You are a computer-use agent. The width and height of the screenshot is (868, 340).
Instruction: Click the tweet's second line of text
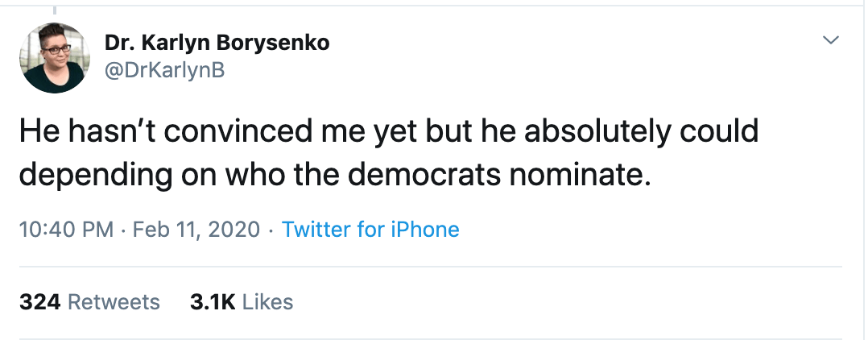pos(333,174)
